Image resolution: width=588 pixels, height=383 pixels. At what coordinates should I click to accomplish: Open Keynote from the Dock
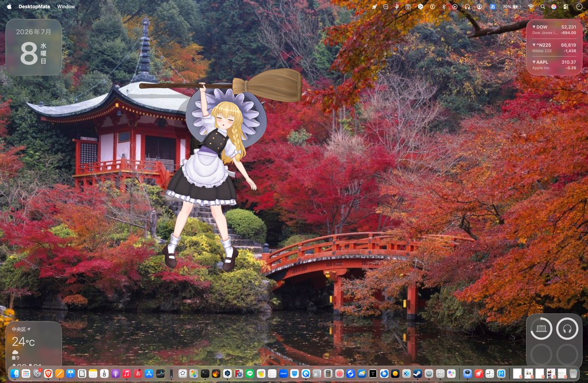[71, 374]
